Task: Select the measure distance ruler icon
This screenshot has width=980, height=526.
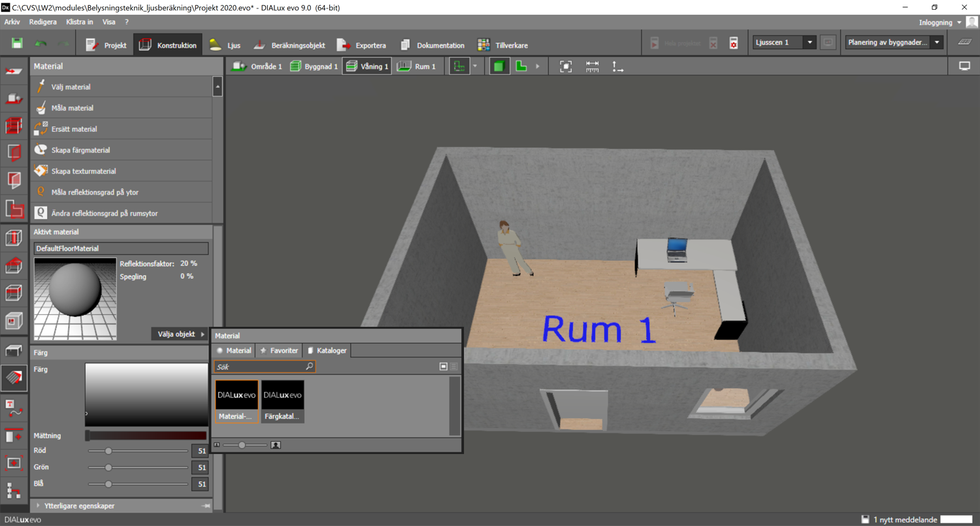Action: pyautogui.click(x=592, y=66)
